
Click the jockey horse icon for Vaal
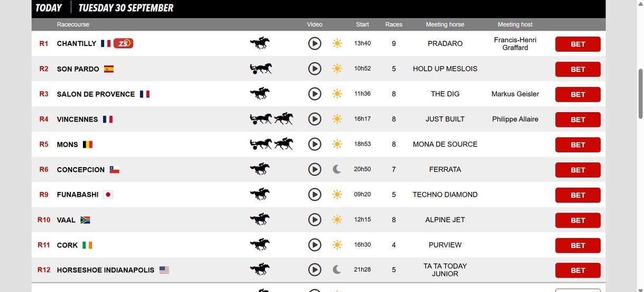260,220
